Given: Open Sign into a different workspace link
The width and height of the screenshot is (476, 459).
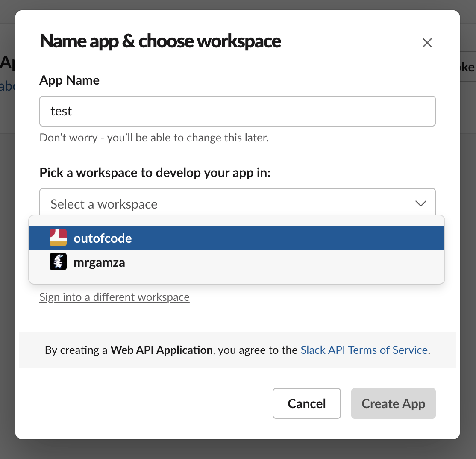Looking at the screenshot, I should click(115, 297).
